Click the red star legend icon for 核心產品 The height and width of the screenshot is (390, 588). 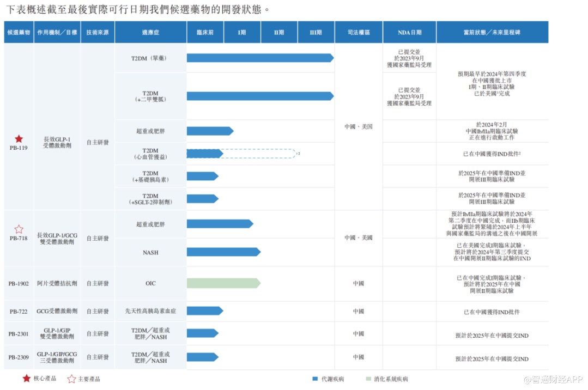coord(26,379)
